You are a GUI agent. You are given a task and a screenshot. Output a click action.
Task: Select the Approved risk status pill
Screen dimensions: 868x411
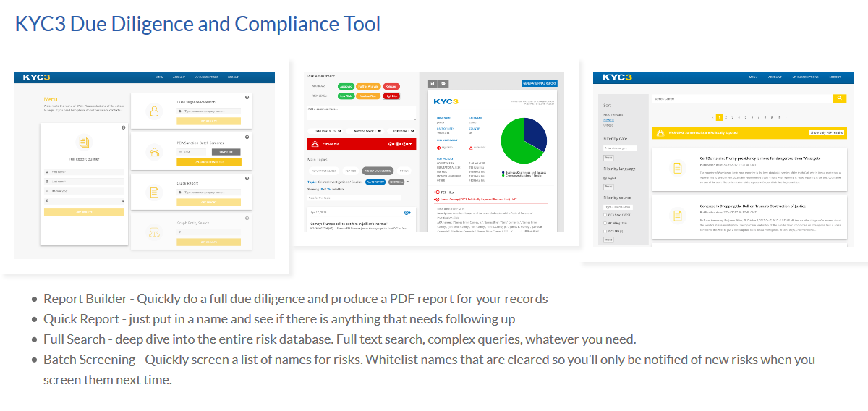(x=346, y=86)
